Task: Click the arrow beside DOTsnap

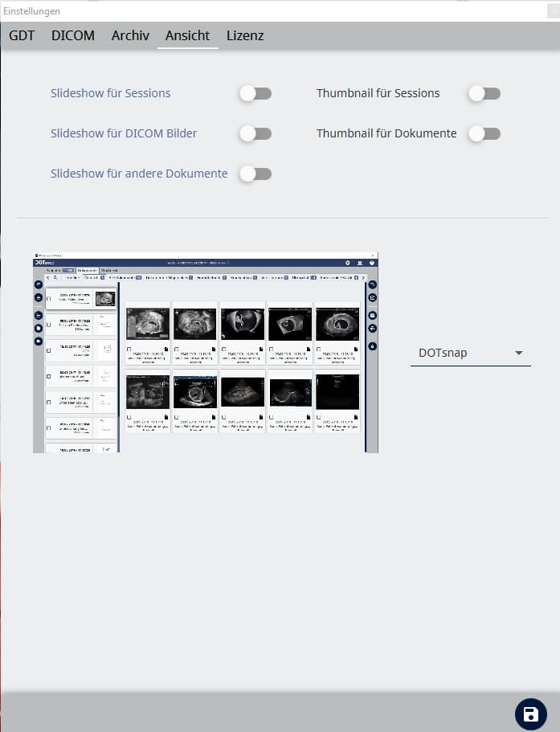Action: pyautogui.click(x=518, y=353)
